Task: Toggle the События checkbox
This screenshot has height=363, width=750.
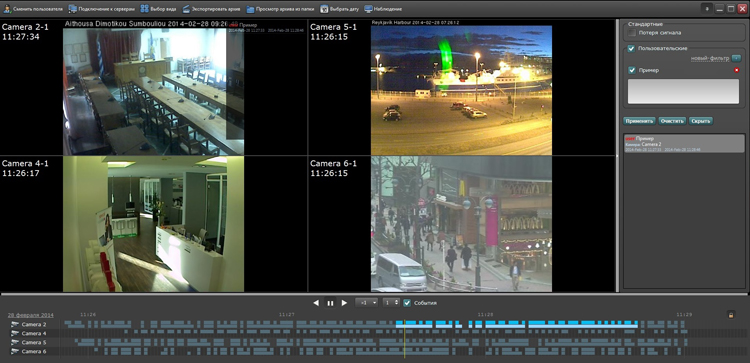Action: coord(407,303)
